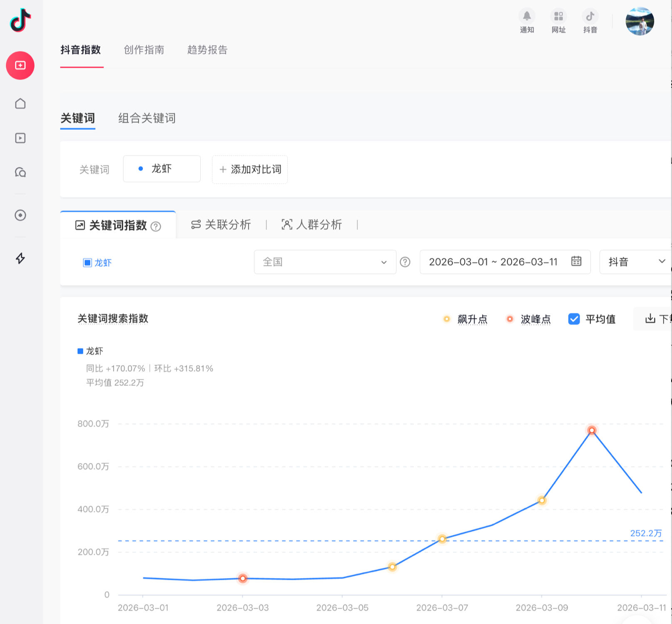Click the peak point on the chart
Viewport: 672px width, 624px height.
click(x=592, y=430)
